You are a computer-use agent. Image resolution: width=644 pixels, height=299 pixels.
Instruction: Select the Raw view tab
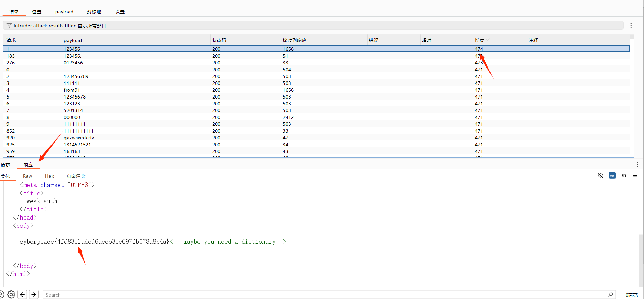(27, 176)
